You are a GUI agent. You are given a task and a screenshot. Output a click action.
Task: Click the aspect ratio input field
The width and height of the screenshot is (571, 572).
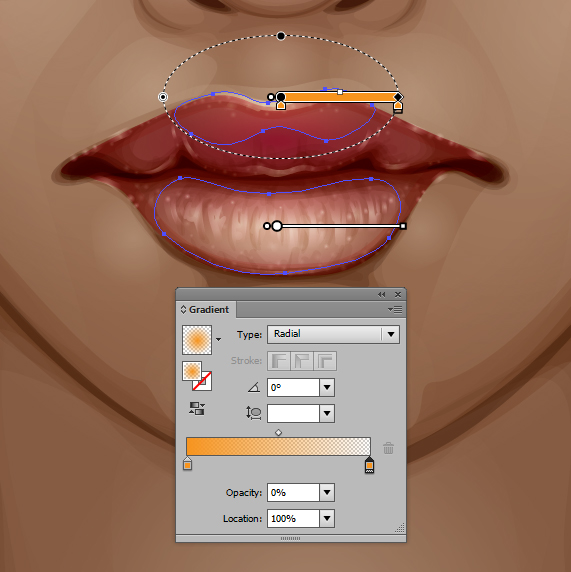pyautogui.click(x=293, y=413)
